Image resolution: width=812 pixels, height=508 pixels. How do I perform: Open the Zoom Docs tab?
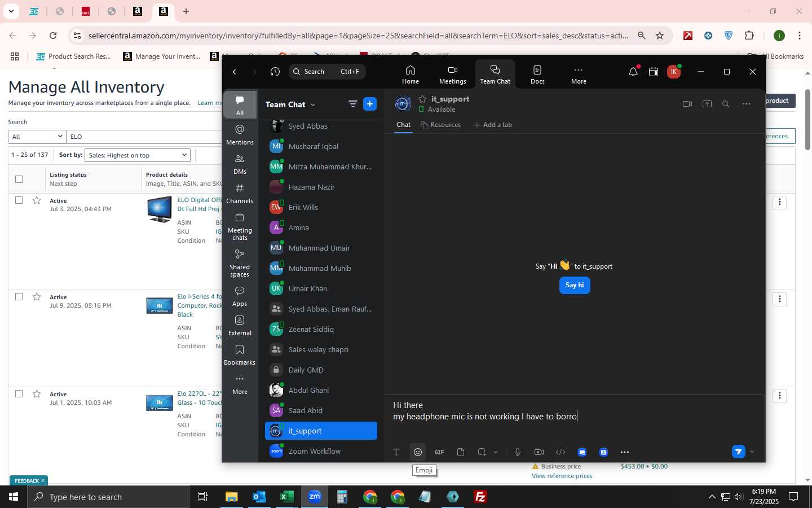[537, 74]
